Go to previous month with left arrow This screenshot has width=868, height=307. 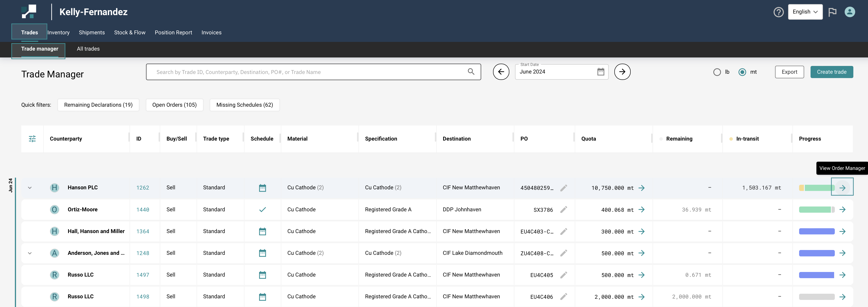(x=501, y=72)
